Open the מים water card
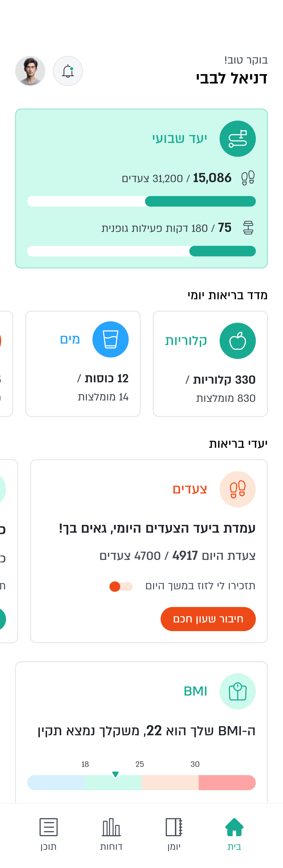 (83, 364)
